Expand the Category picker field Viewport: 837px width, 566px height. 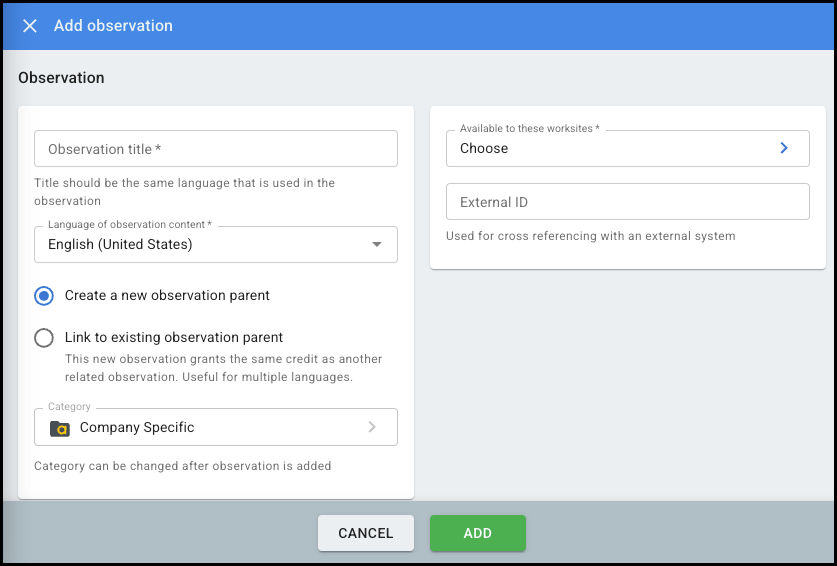pos(215,427)
